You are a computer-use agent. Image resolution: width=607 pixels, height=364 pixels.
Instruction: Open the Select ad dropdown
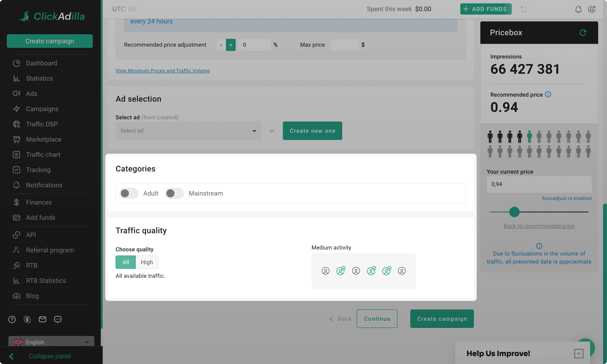(x=188, y=131)
